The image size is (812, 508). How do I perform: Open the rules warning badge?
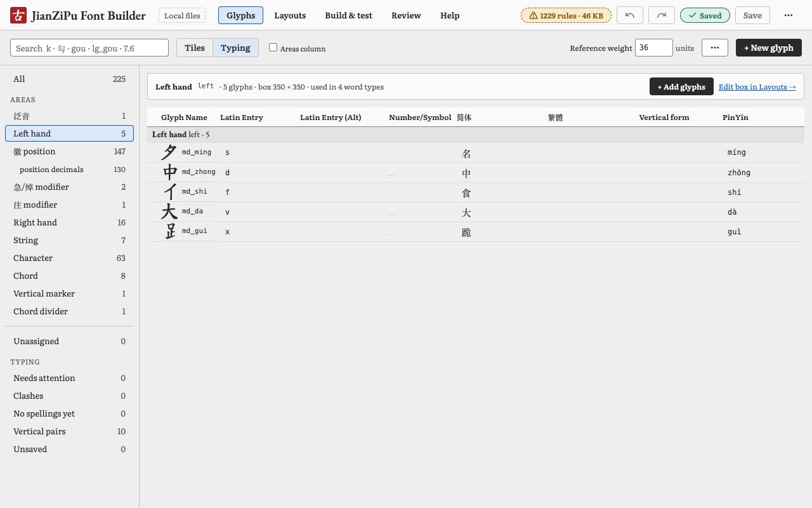[566, 15]
